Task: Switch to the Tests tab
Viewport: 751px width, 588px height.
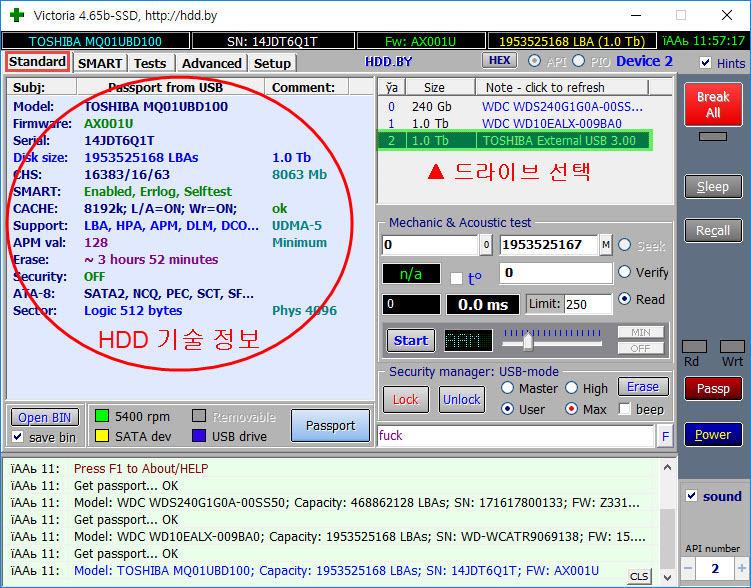Action: 150,63
